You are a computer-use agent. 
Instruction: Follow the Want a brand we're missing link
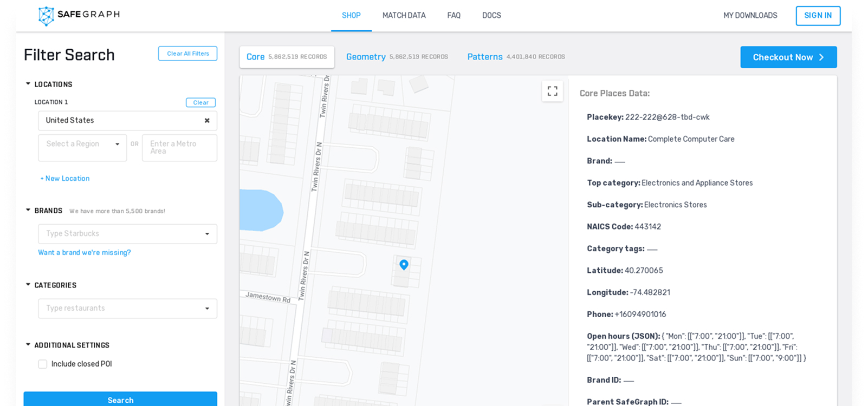tap(85, 253)
